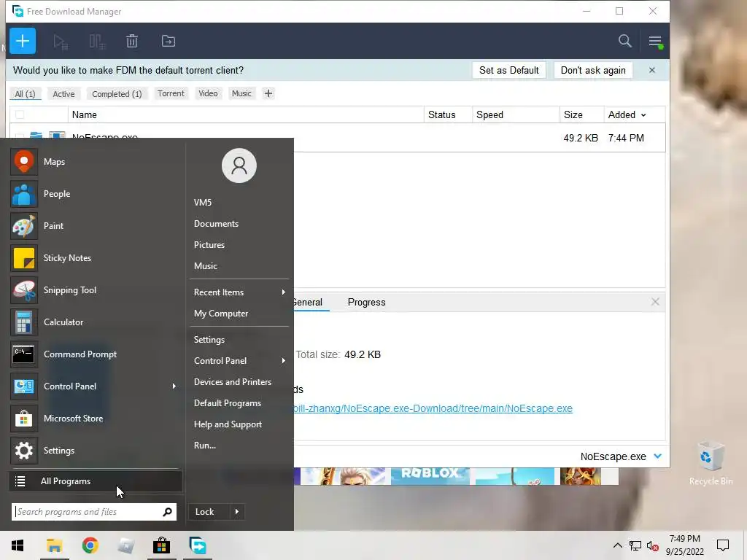Launch Snipping Tool from Start menu
The image size is (747, 560).
tap(94, 290)
